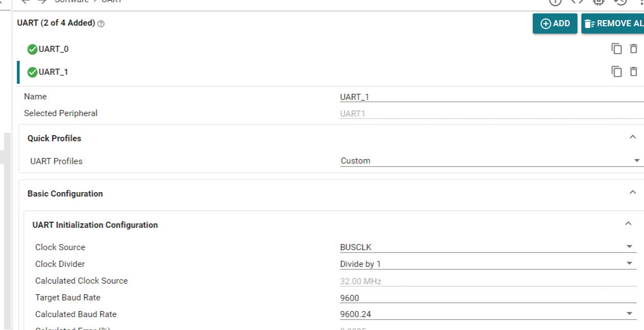Click the green status check beside UART_1
This screenshot has width=644, height=330.
[32, 72]
